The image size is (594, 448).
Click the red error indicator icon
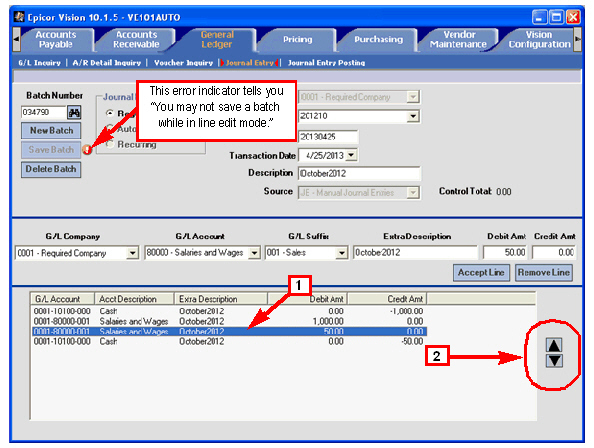(87, 150)
